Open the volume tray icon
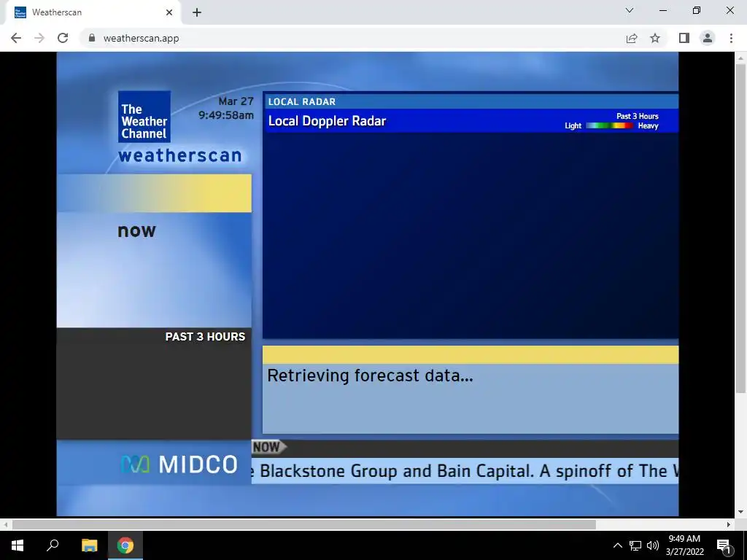 pyautogui.click(x=653, y=545)
